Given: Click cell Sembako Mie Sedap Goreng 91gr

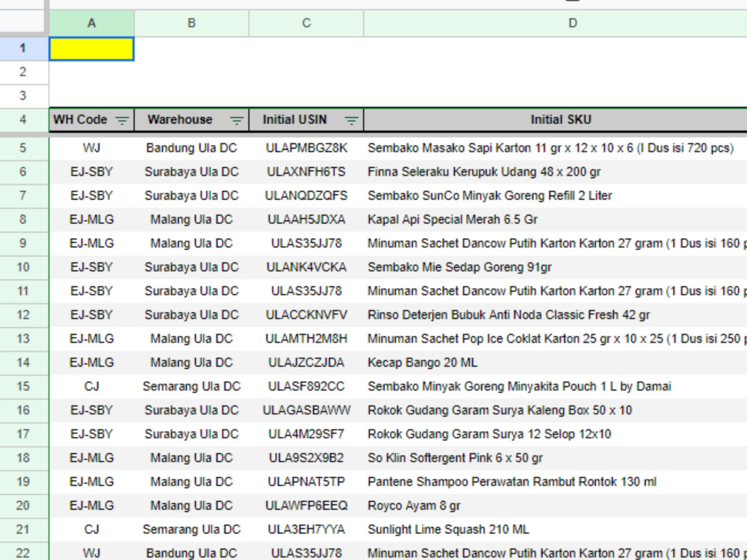Looking at the screenshot, I should [556, 267].
